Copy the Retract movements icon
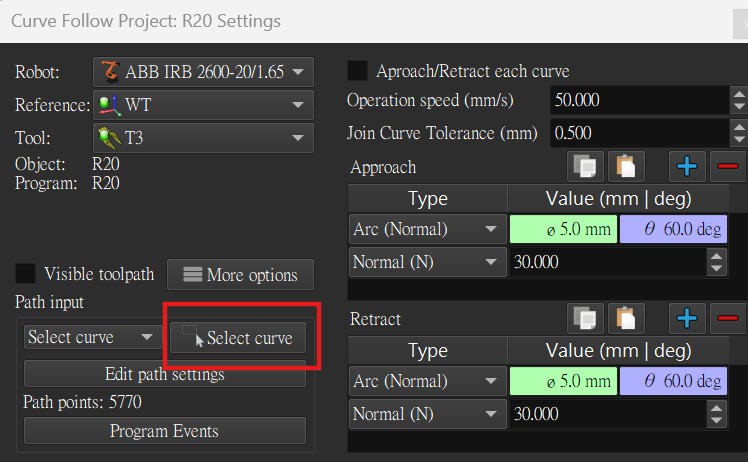 pyautogui.click(x=585, y=318)
